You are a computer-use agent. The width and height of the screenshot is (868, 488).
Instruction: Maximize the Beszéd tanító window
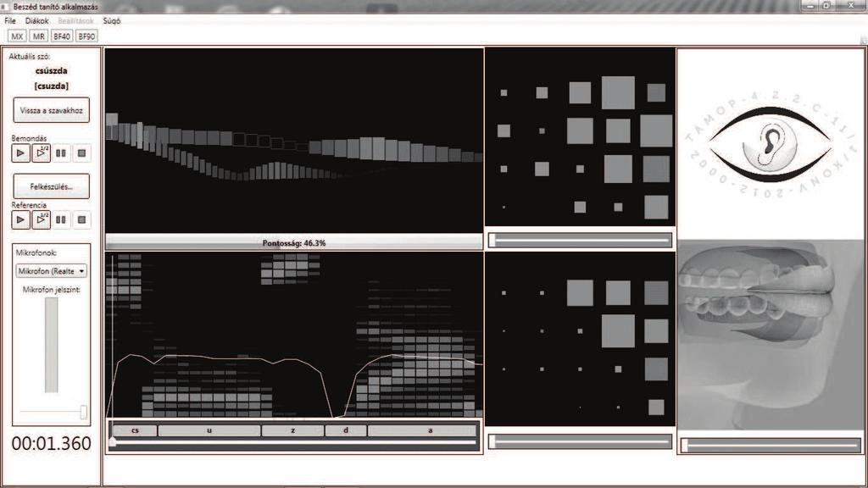tap(826, 6)
